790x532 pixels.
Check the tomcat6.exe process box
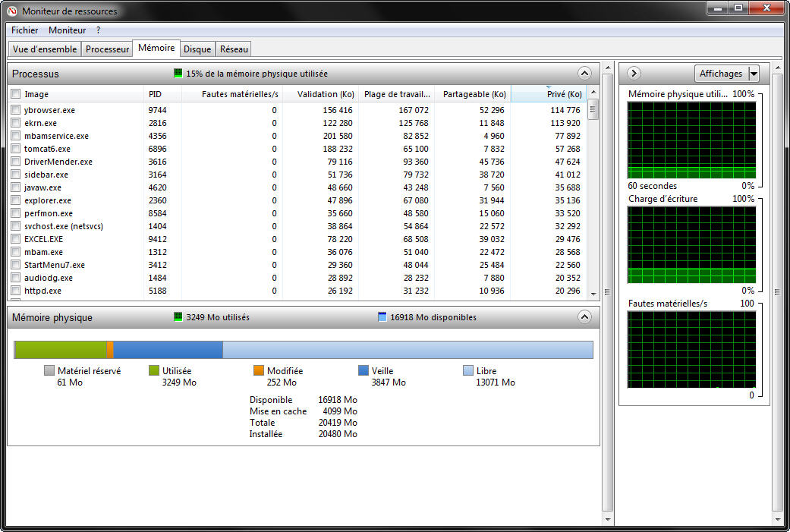pos(16,149)
